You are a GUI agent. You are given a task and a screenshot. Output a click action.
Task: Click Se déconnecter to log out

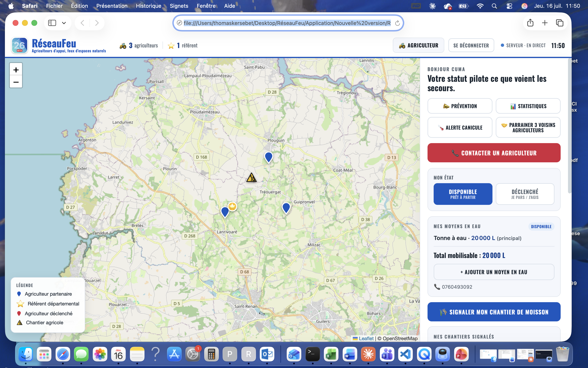pyautogui.click(x=471, y=45)
